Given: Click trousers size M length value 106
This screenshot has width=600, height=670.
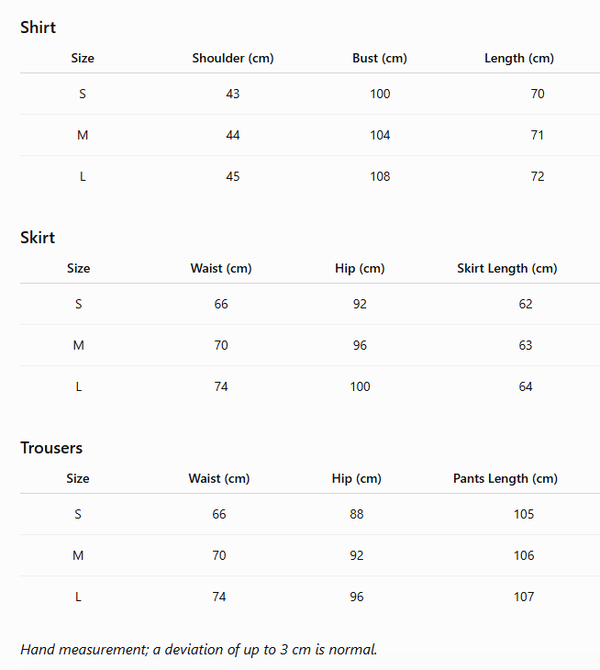Looking at the screenshot, I should (x=524, y=555).
